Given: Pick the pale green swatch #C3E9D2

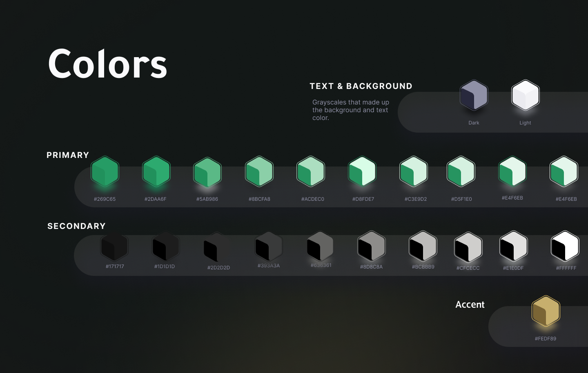Looking at the screenshot, I should (414, 171).
